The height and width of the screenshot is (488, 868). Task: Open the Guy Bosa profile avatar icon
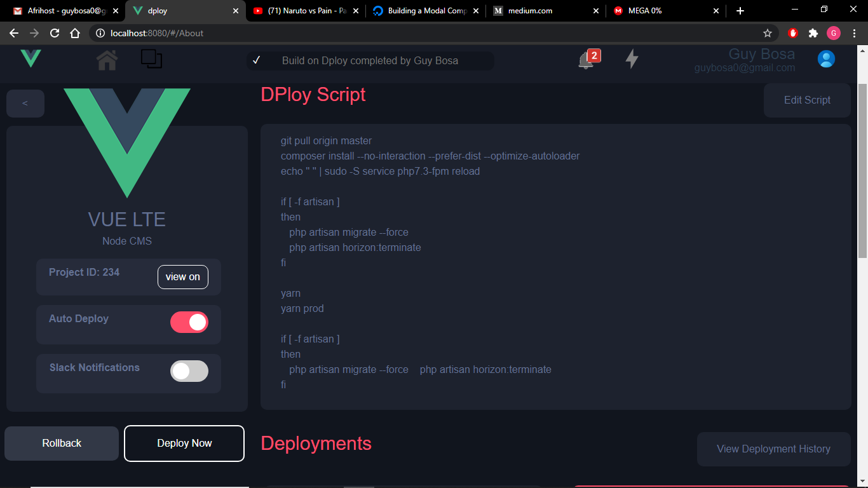pyautogui.click(x=825, y=58)
